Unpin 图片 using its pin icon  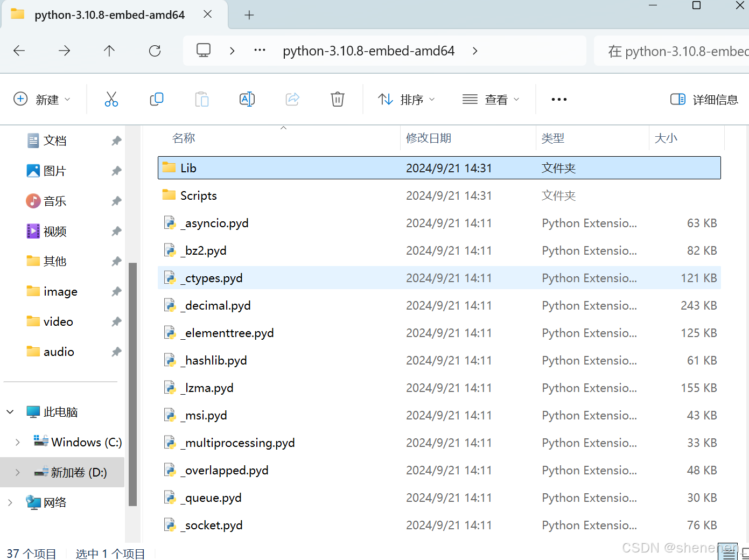[116, 171]
